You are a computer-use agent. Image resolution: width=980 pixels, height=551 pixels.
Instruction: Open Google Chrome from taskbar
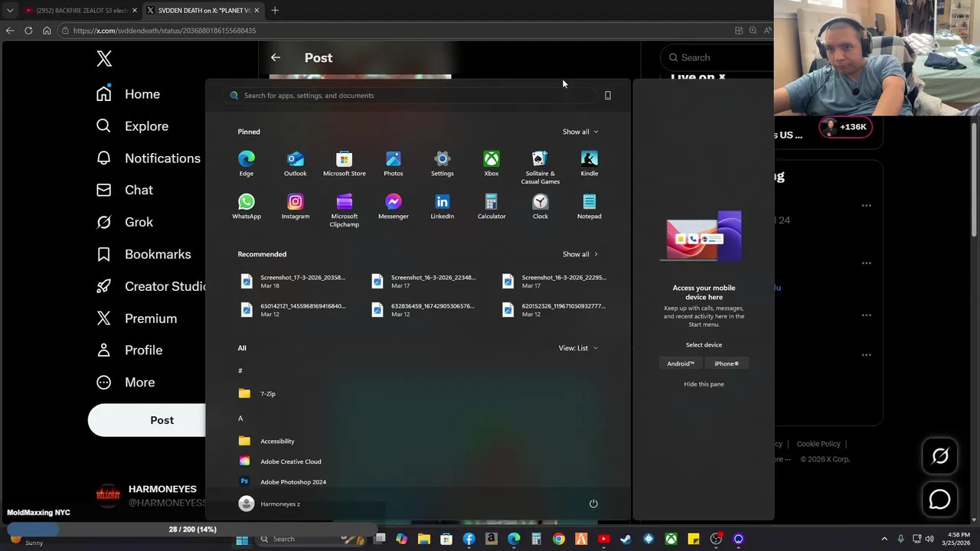coord(559,540)
